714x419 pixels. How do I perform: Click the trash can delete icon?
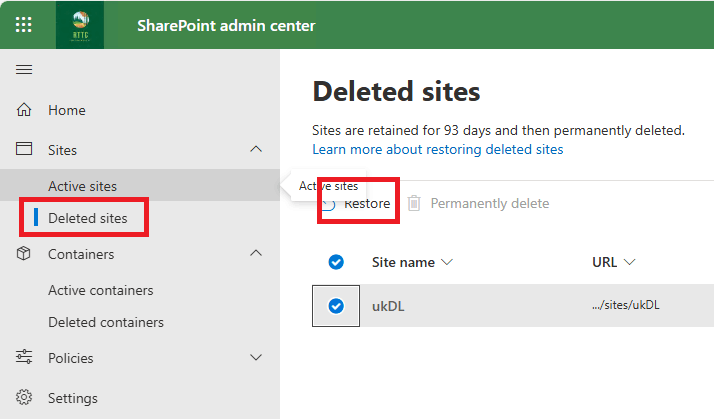pos(414,203)
